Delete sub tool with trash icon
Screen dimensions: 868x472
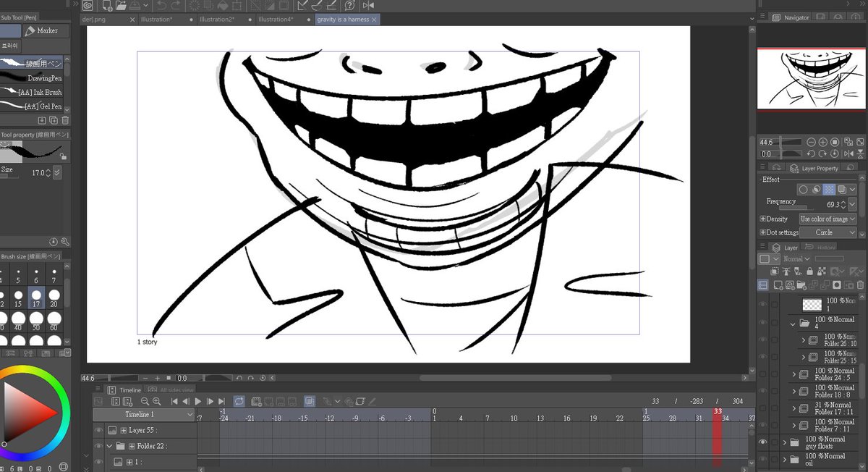tap(65, 120)
